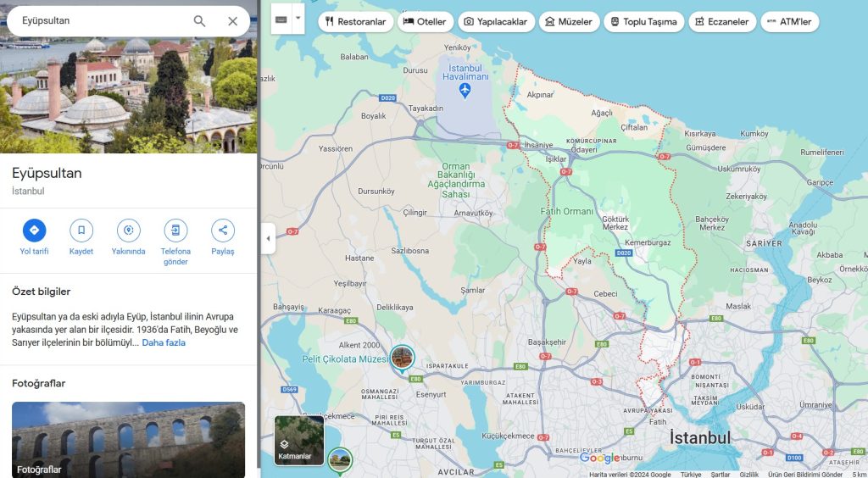Open Yol tarifi directions button

[34, 231]
